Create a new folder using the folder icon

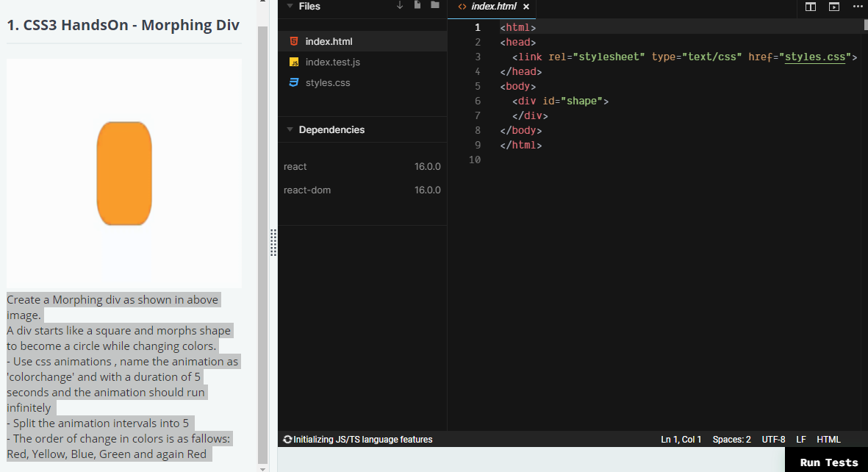pyautogui.click(x=433, y=5)
